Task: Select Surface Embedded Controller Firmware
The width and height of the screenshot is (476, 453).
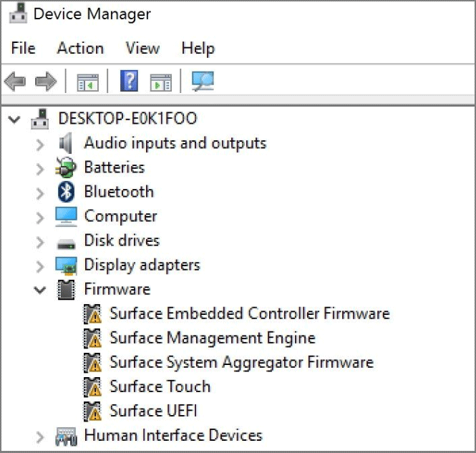Action: click(x=250, y=313)
